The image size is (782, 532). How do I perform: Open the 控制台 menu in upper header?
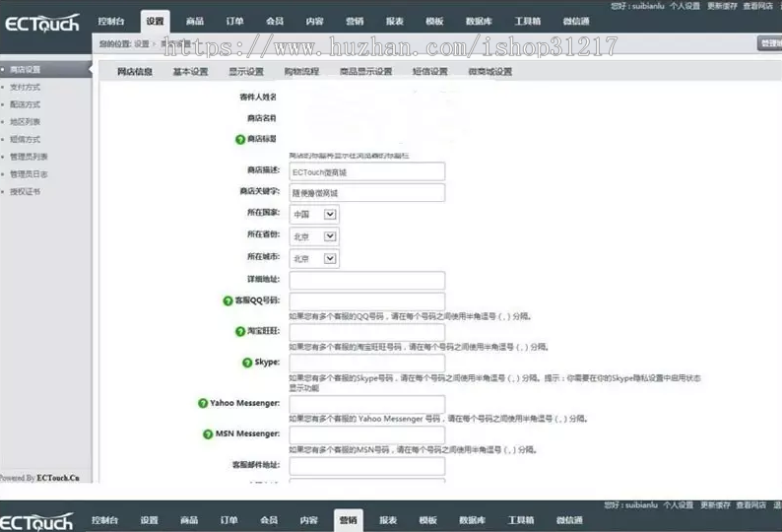point(110,22)
